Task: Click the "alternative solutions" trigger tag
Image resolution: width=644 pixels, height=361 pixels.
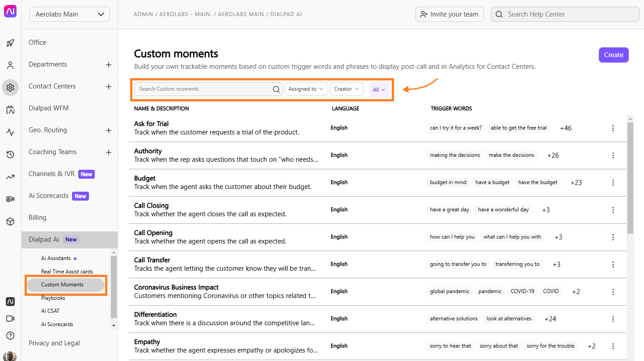Action: click(454, 319)
